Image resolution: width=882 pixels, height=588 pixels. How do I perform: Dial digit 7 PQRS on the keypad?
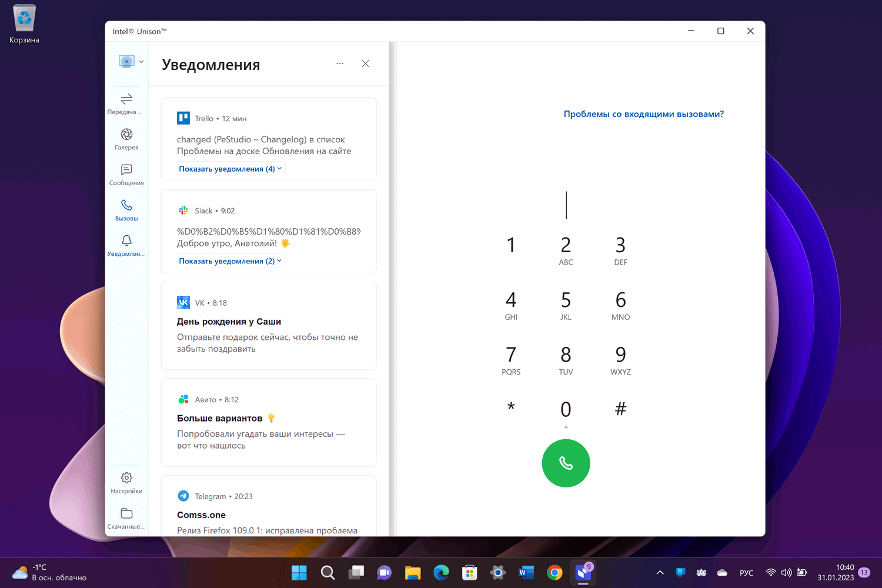click(511, 359)
